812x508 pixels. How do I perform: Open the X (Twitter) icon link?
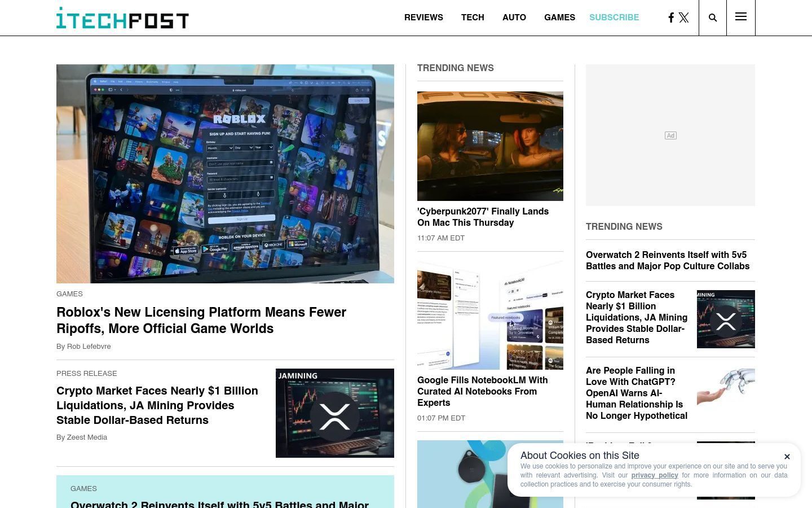[x=684, y=17]
